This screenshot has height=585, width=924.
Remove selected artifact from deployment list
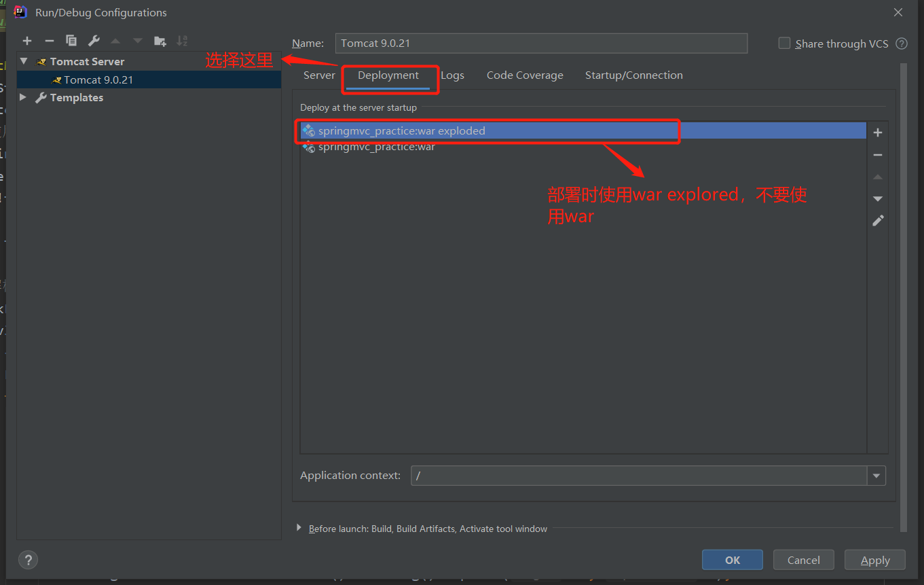pyautogui.click(x=878, y=155)
